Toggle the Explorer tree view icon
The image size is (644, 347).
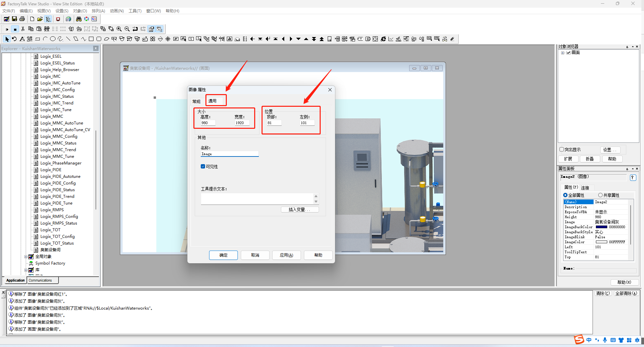48,19
